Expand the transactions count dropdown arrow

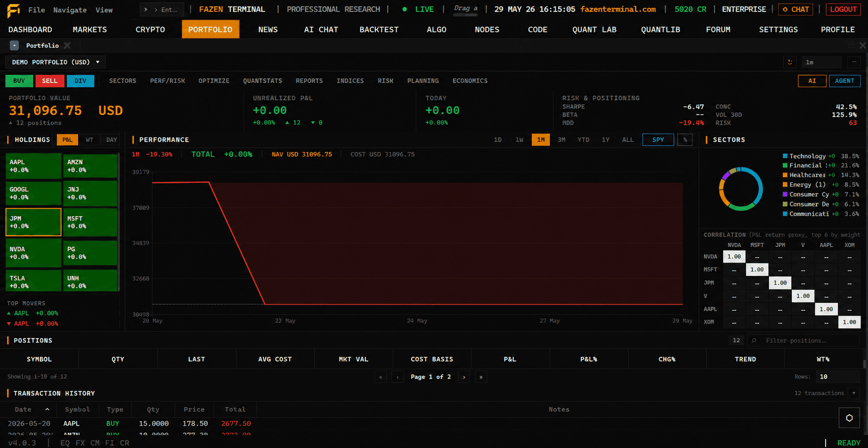[x=854, y=393]
